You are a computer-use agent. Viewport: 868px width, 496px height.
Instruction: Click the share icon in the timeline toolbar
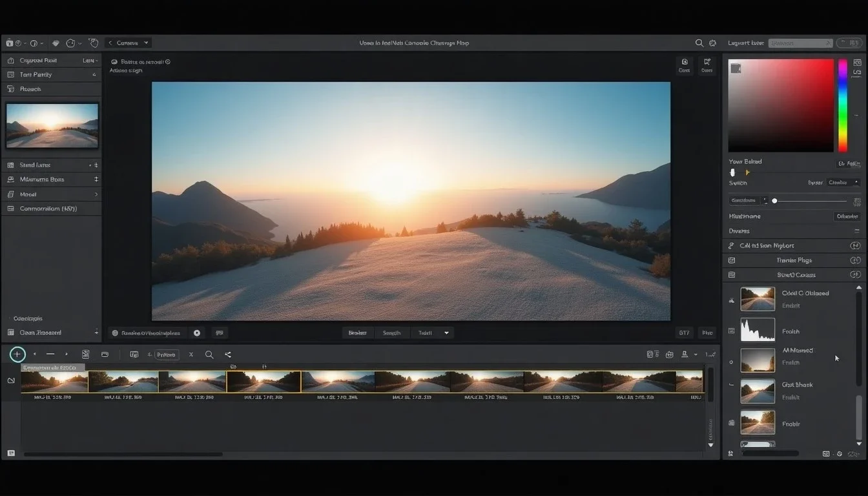point(228,355)
